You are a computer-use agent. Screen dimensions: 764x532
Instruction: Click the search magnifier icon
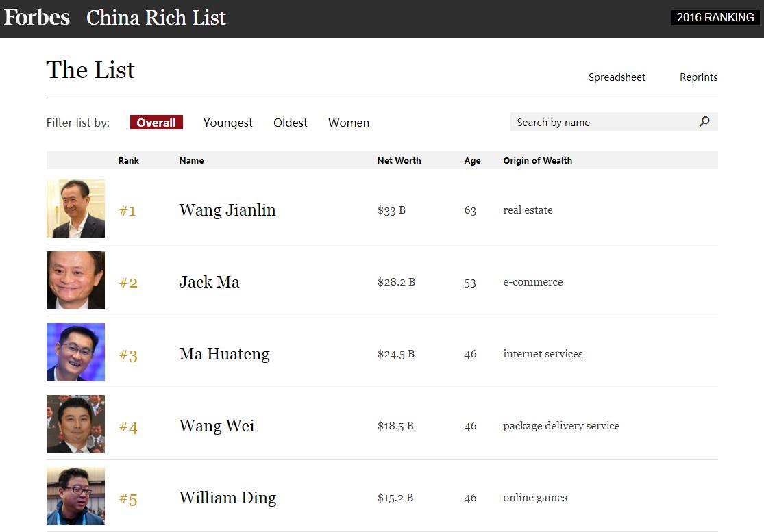pos(704,122)
